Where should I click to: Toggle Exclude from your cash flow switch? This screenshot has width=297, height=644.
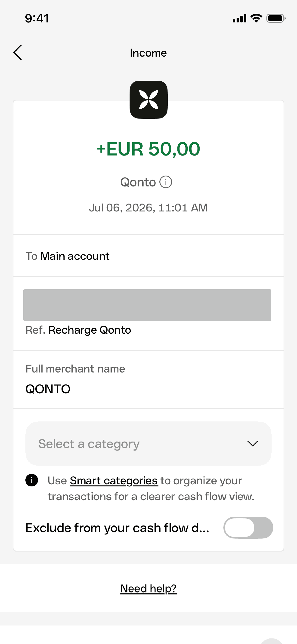coord(248,528)
